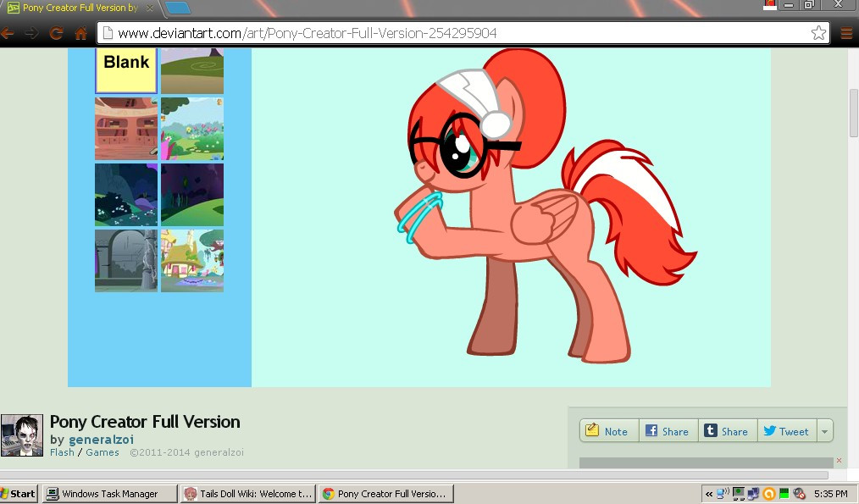Click the browser Back arrow
The height and width of the screenshot is (504, 859).
8,33
